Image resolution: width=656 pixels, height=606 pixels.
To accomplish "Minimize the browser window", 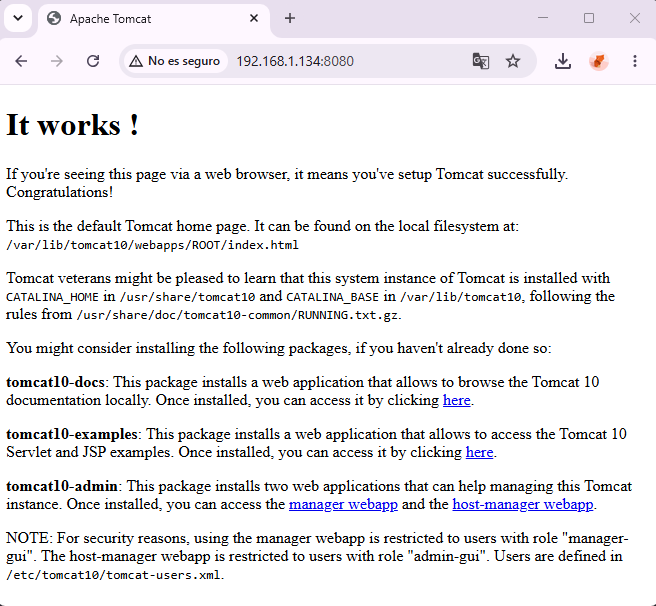I will (x=543, y=18).
